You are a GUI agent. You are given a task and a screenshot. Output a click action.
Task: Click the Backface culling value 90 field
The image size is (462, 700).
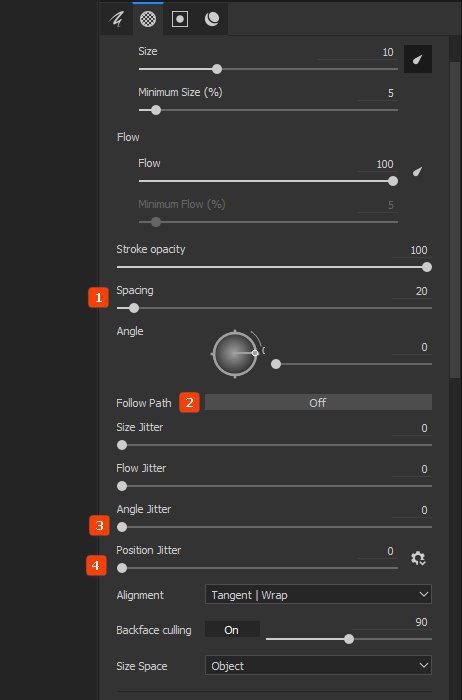(392, 622)
